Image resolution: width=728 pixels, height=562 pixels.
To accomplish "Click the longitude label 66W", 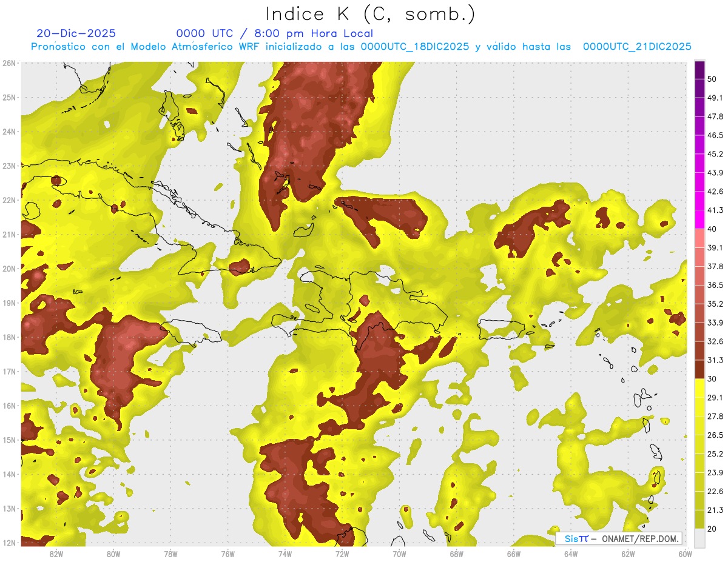I will (x=513, y=554).
